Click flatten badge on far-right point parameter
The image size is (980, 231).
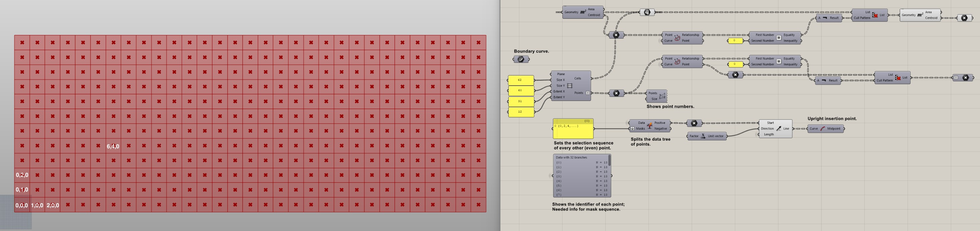pyautogui.click(x=956, y=77)
